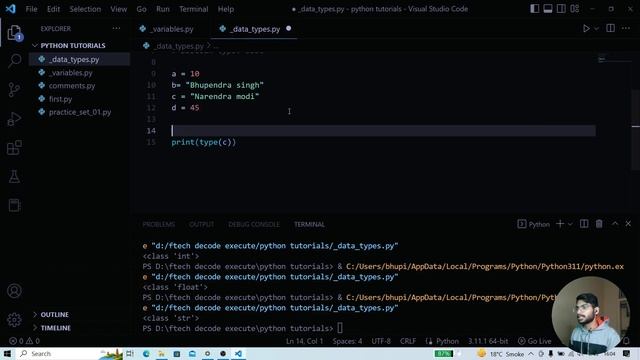Open the Run and Debug view
This screenshot has width=640, height=360.
(14, 119)
